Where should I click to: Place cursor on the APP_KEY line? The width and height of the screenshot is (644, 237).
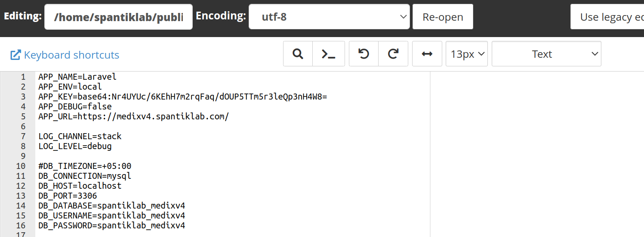point(182,97)
